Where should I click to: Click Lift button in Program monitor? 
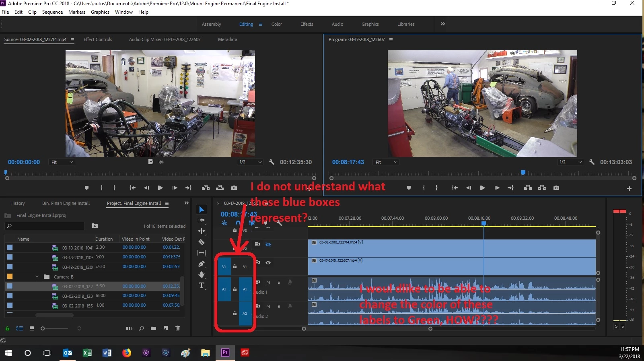(528, 188)
